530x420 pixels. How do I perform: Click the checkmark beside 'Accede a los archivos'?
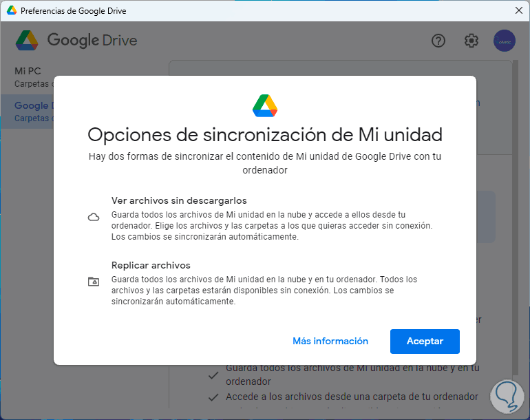[x=213, y=397]
